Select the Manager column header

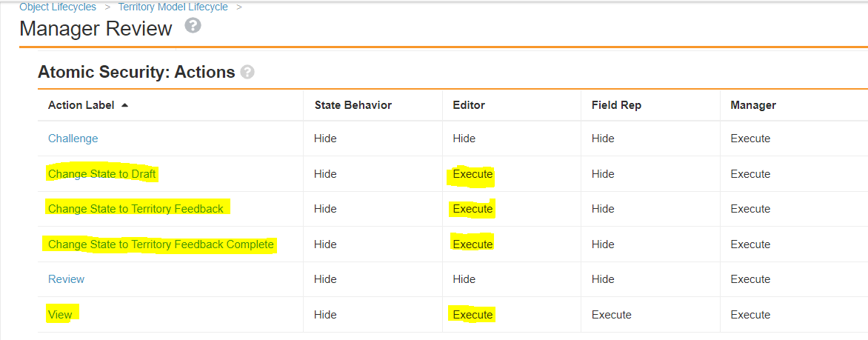click(x=753, y=105)
